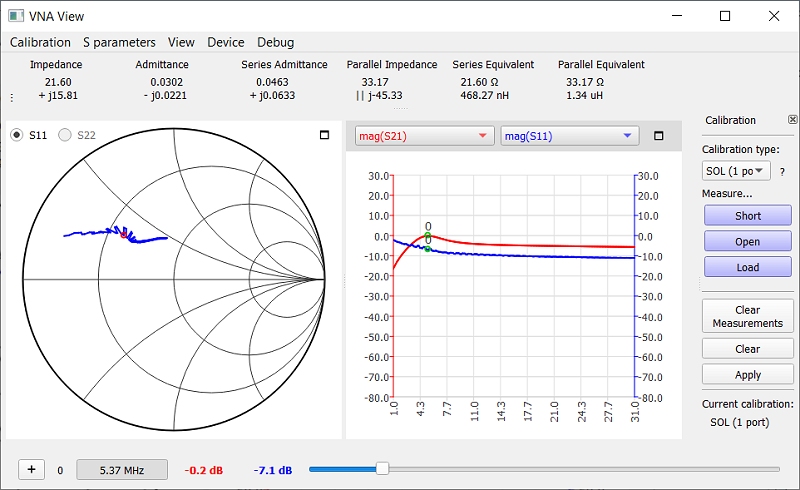
Task: Click the green marker on the S11 curve
Action: 427,248
